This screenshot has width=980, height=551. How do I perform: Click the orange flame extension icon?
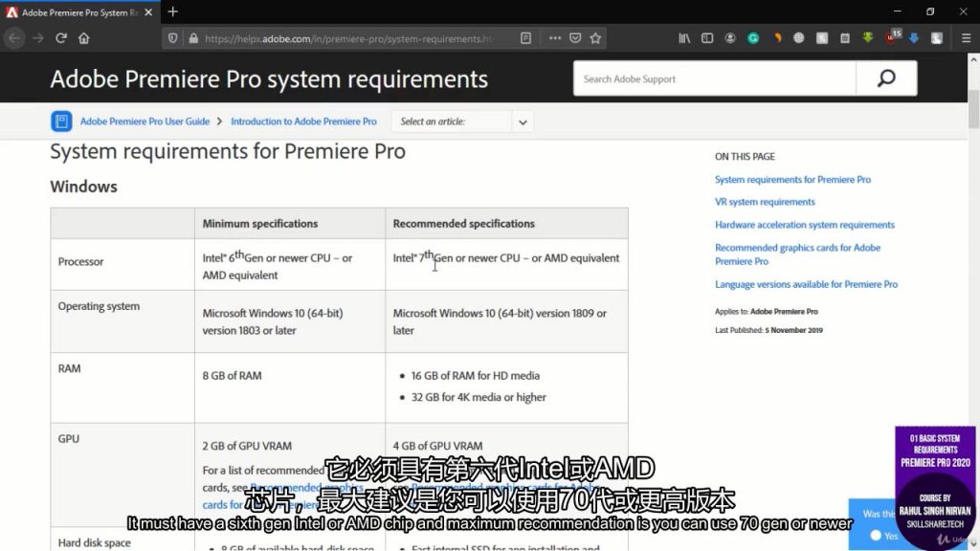point(777,38)
